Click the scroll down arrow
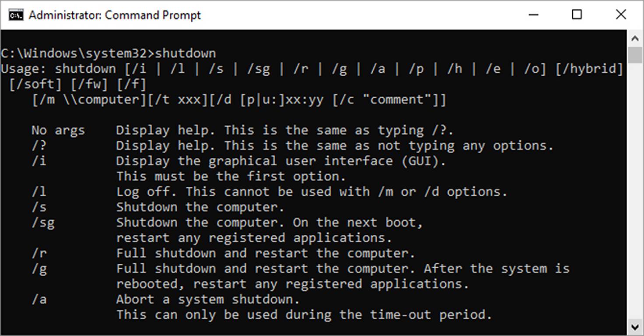The image size is (644, 336). tap(635, 326)
